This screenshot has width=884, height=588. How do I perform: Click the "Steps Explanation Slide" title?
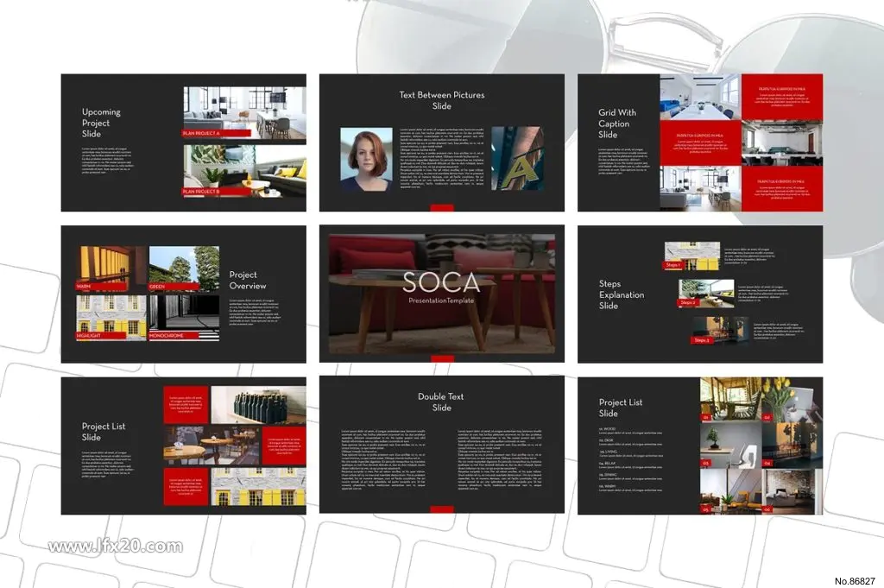[x=622, y=294]
